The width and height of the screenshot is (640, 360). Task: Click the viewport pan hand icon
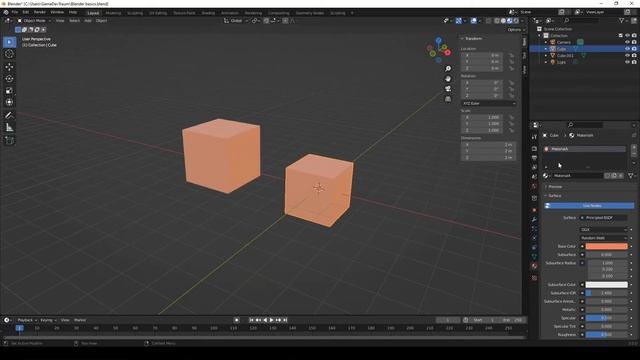448,79
